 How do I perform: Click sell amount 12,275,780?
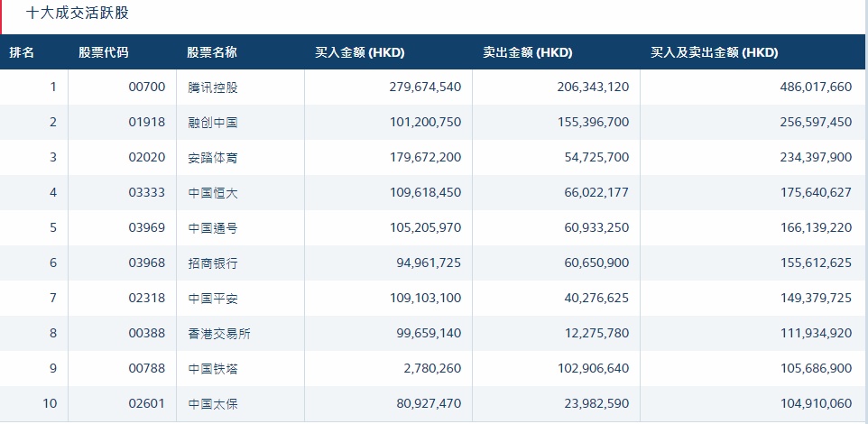click(x=596, y=333)
